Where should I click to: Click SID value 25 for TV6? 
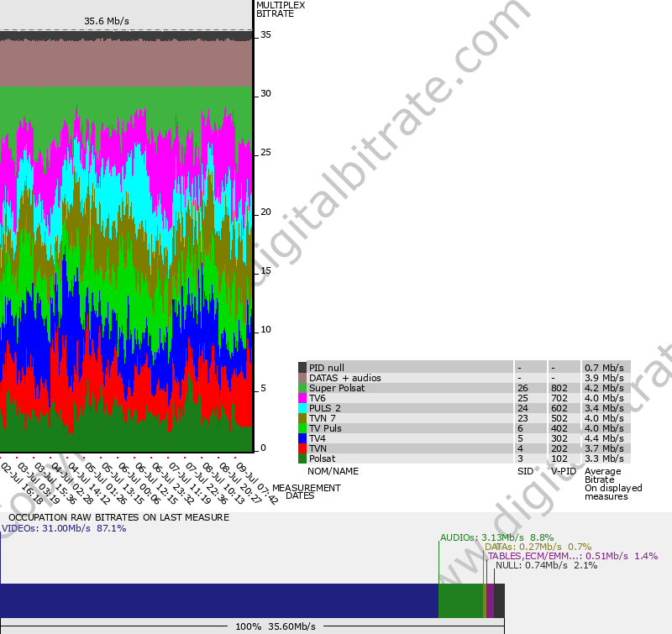pos(522,398)
